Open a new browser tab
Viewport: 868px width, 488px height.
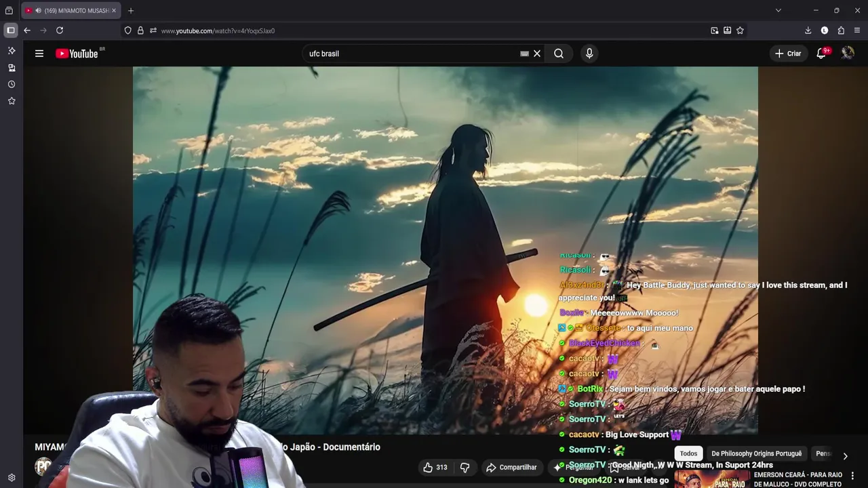(x=131, y=11)
